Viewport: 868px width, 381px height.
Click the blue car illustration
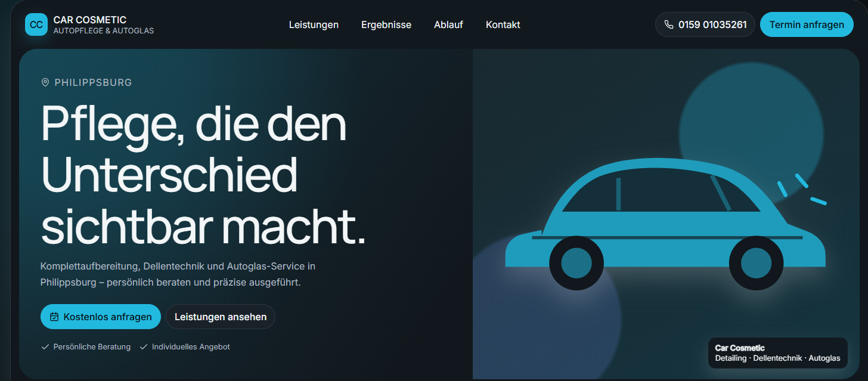[x=665, y=224]
